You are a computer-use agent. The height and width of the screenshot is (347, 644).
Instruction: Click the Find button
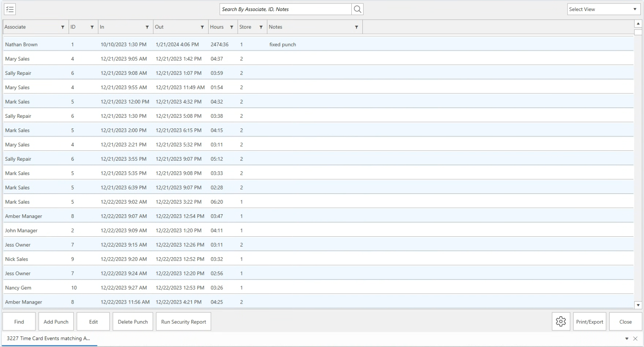(x=19, y=322)
